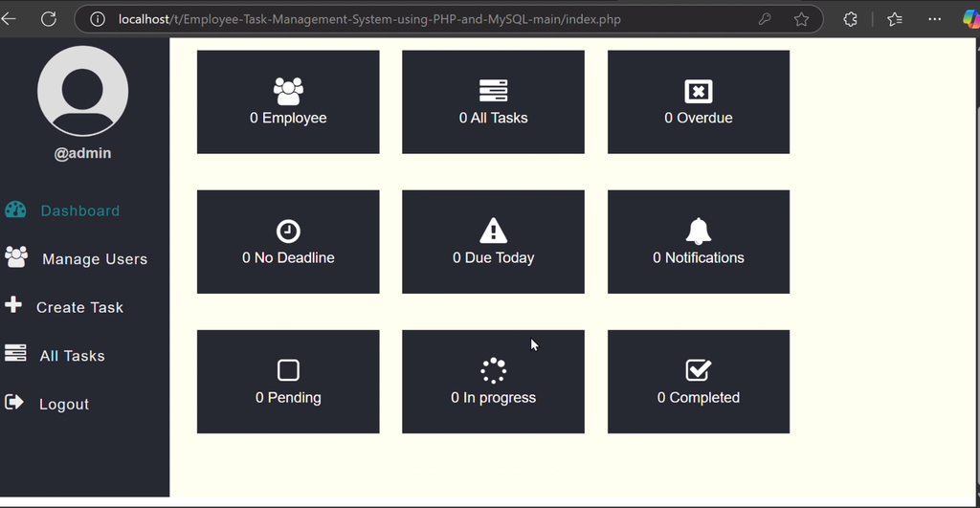Click the No Deadline clock icon
Viewport: 980px width, 508px height.
288,232
